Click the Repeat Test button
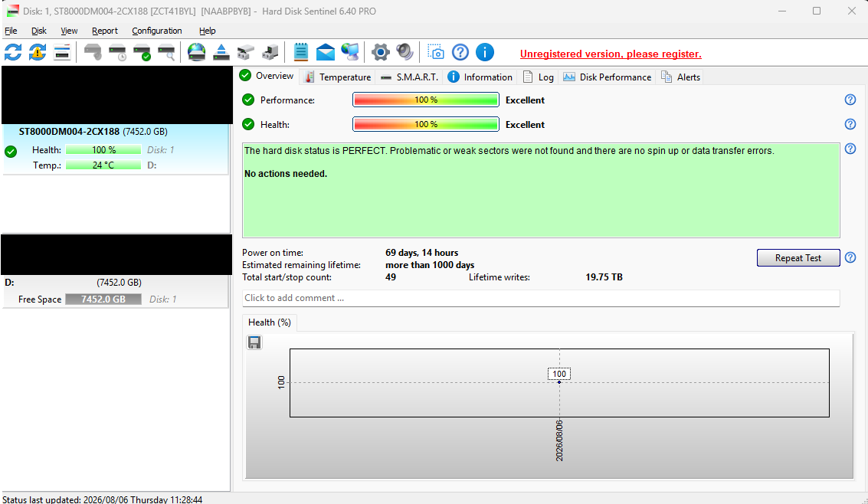This screenshot has width=868, height=504. point(798,258)
